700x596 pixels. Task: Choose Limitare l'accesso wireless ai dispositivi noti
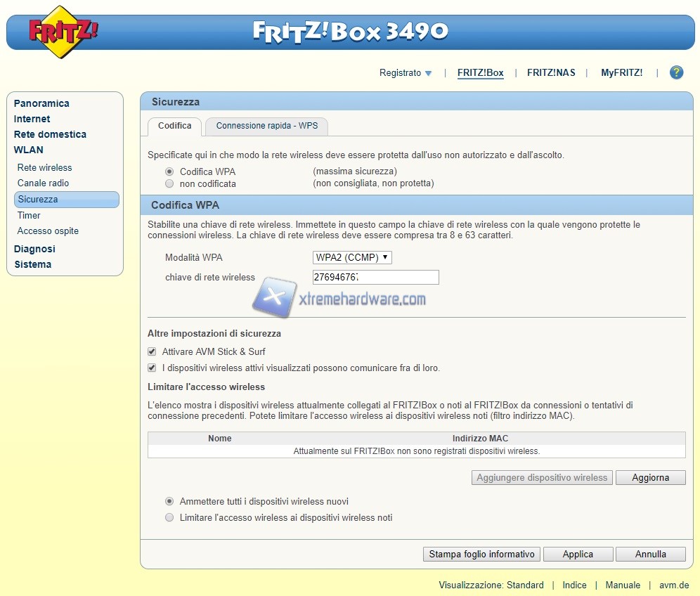(169, 517)
